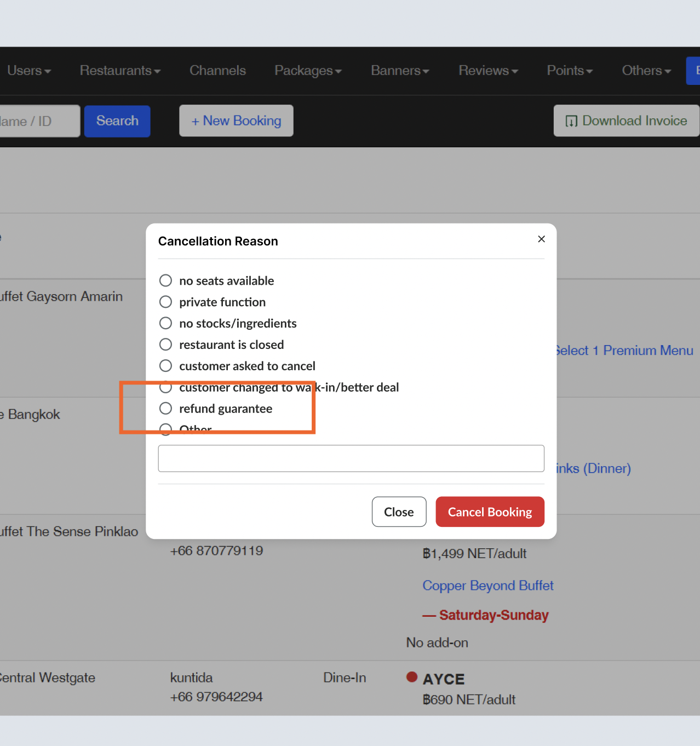Close the Cancellation Reason dialog with X
The width and height of the screenshot is (700, 746).
(x=541, y=239)
